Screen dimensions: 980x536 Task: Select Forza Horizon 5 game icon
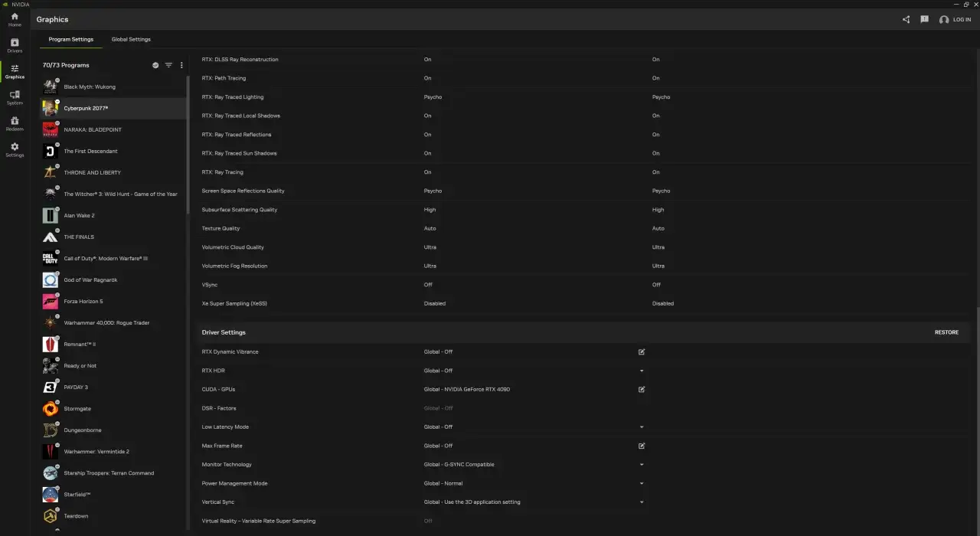click(x=50, y=301)
